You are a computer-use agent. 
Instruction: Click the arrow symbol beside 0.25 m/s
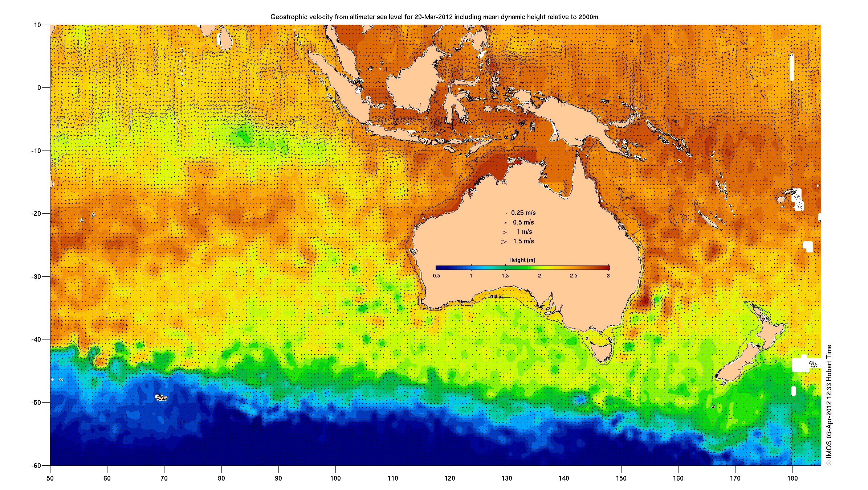tap(506, 213)
